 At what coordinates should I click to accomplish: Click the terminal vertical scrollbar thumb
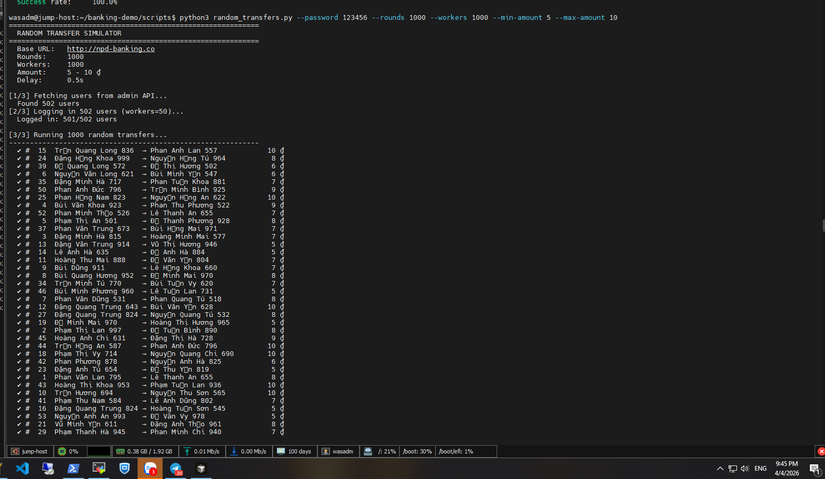click(823, 225)
